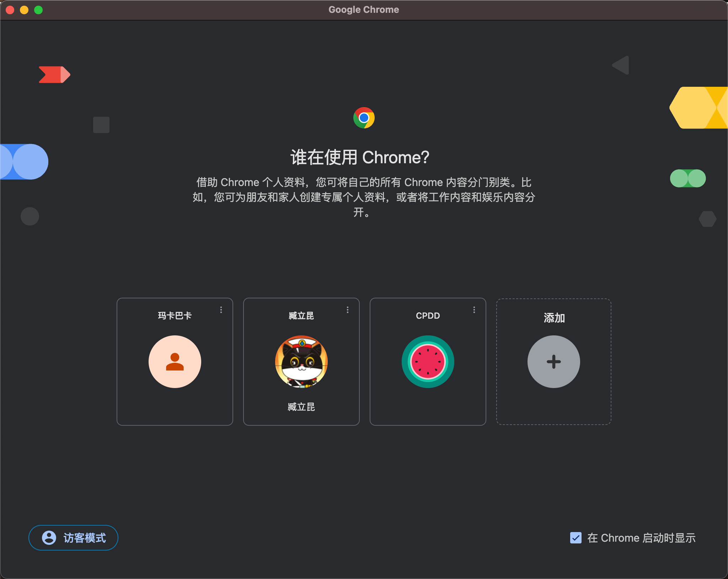
Task: Click the 在 Chrome 启动时显示 label text
Action: [641, 538]
